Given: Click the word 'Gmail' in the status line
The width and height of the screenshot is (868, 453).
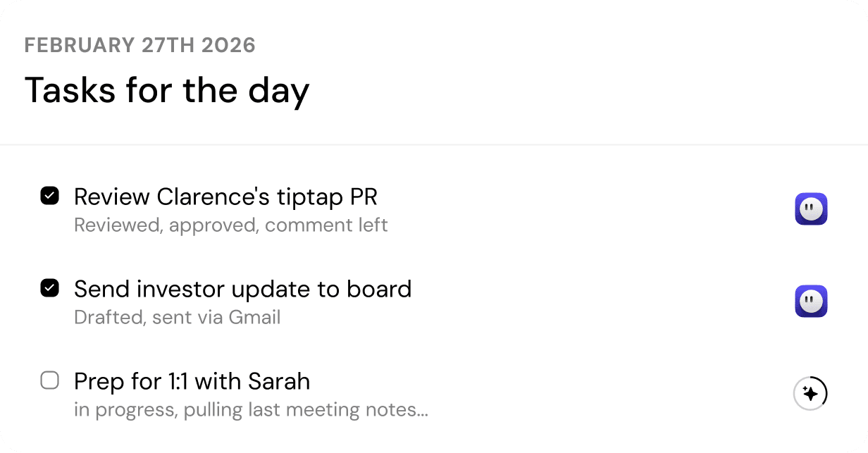Looking at the screenshot, I should (x=255, y=318).
